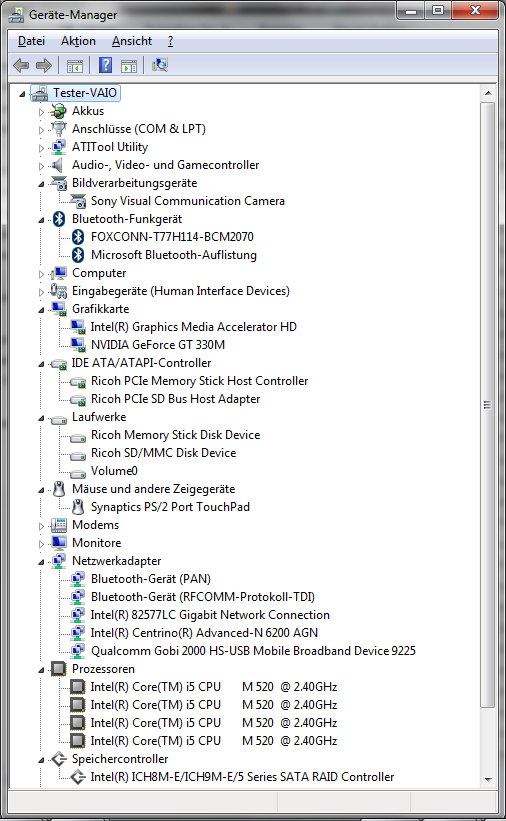Click the Sony Visual Communication Camera icon
This screenshot has width=506, height=821.
(x=78, y=201)
